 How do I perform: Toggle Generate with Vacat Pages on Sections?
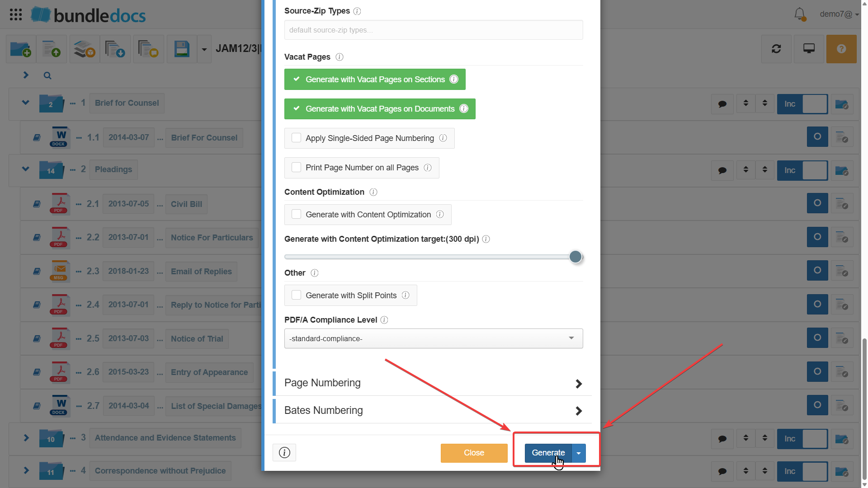pos(374,80)
